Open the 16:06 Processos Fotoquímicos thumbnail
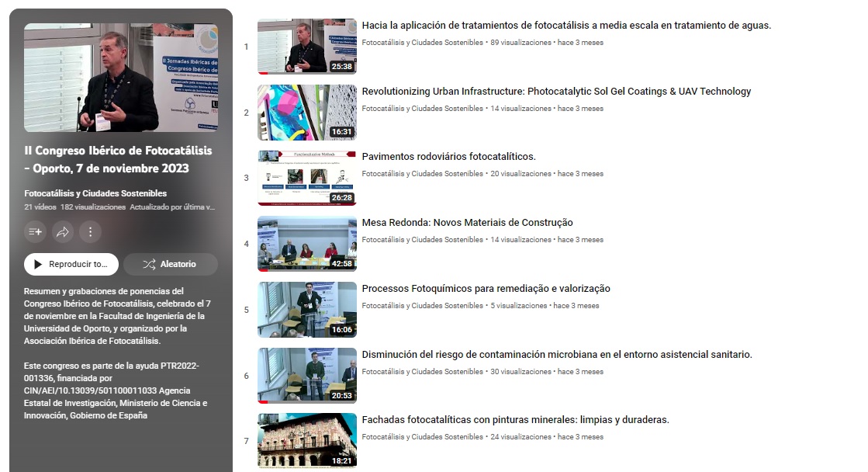 pos(306,310)
